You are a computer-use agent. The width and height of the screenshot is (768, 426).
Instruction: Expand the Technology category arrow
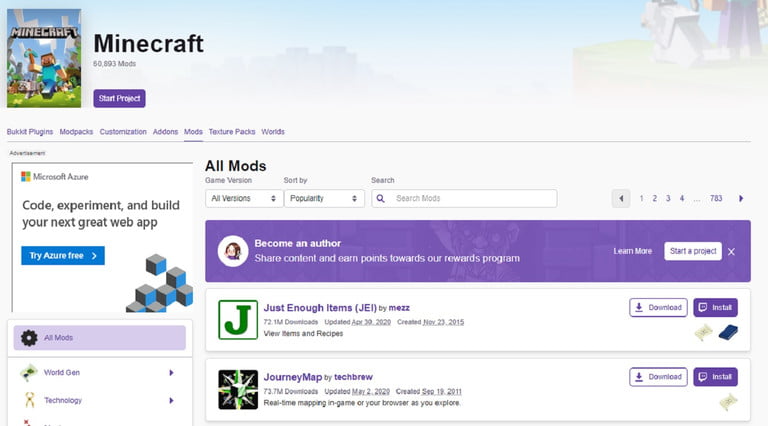(x=171, y=401)
